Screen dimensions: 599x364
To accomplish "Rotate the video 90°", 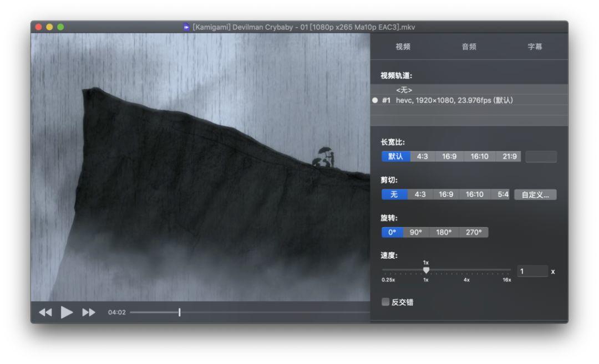I will 415,232.
